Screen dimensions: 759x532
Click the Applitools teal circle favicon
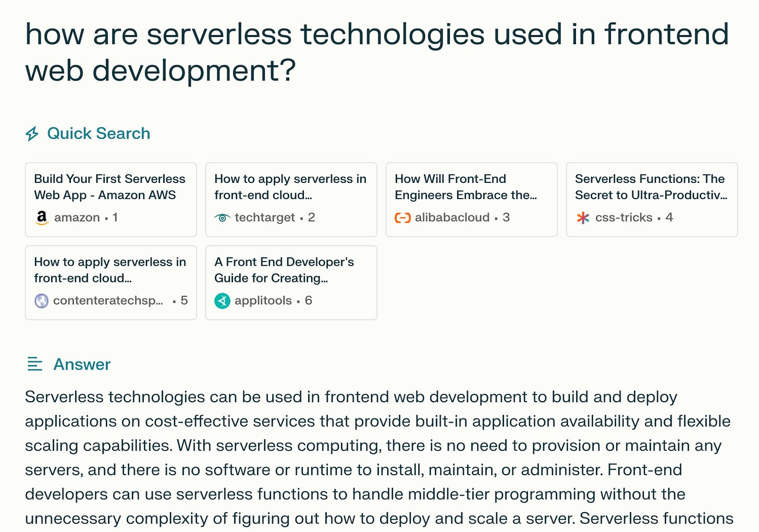(222, 301)
